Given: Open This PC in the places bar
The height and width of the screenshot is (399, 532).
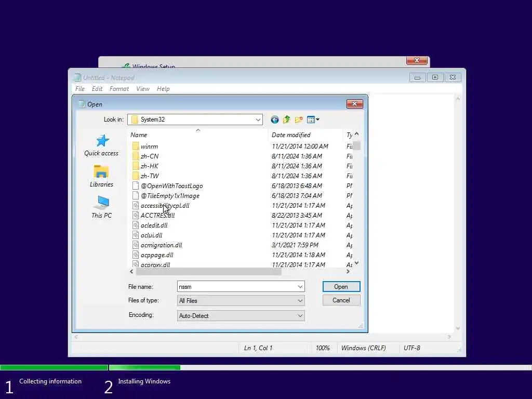Looking at the screenshot, I should click(101, 207).
